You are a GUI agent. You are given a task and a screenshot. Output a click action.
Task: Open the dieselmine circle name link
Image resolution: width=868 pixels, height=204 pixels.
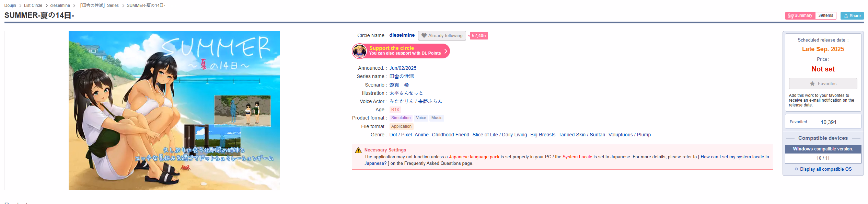pos(402,35)
